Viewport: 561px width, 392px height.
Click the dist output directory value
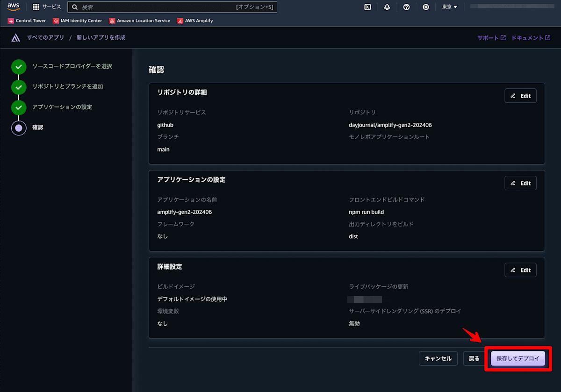(x=353, y=236)
